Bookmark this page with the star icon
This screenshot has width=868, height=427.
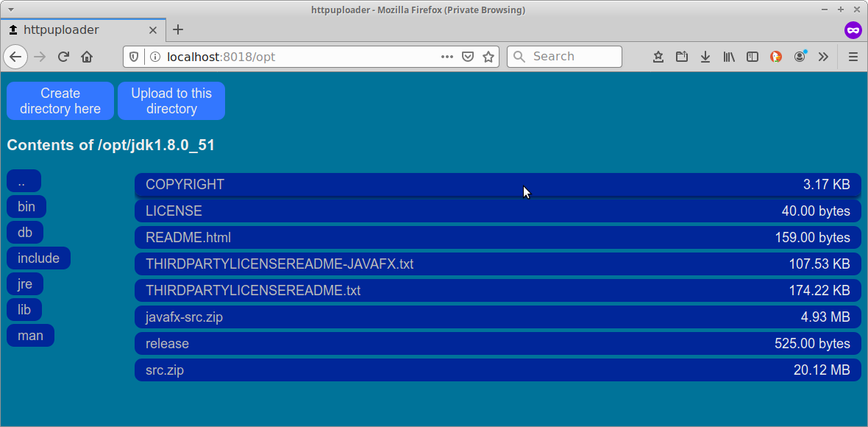[488, 57]
